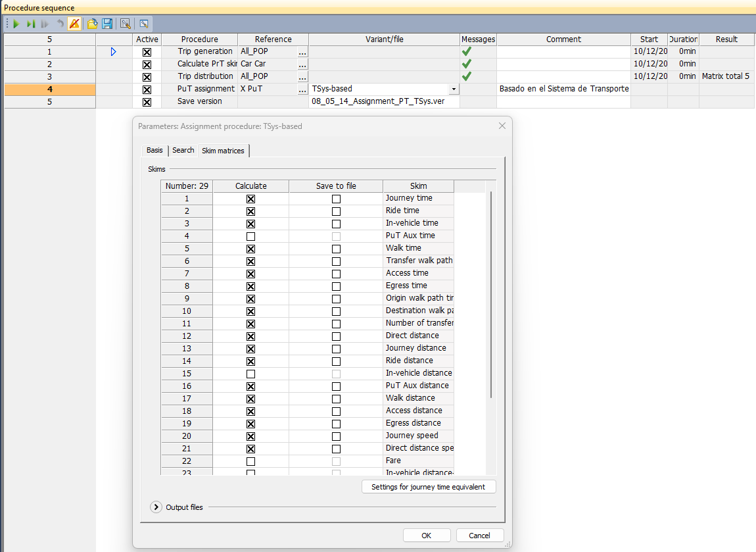Screen dimensions: 756x552
Task: Select row 4 header in procedure sequence
Action: click(50, 89)
